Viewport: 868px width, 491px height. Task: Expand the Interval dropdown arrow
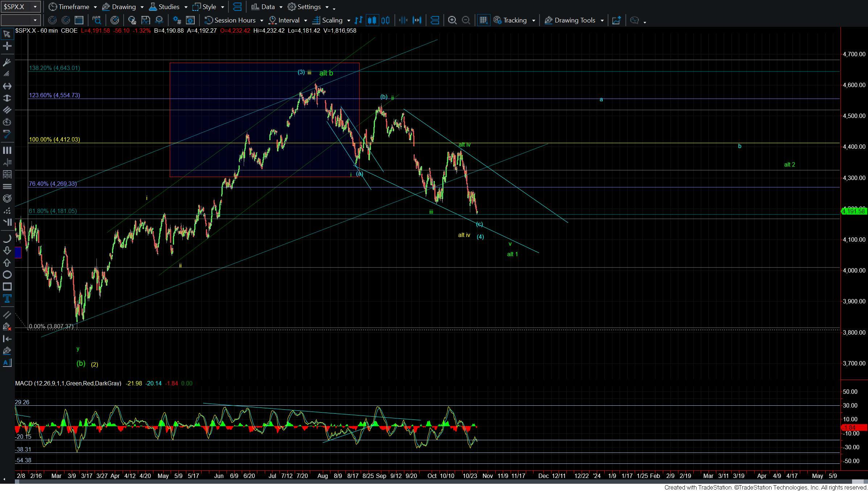(306, 20)
